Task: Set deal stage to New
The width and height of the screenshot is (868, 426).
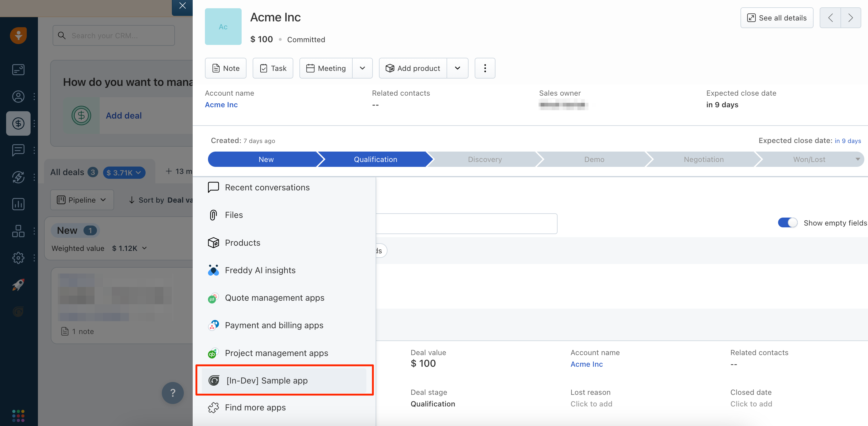Action: click(x=266, y=159)
